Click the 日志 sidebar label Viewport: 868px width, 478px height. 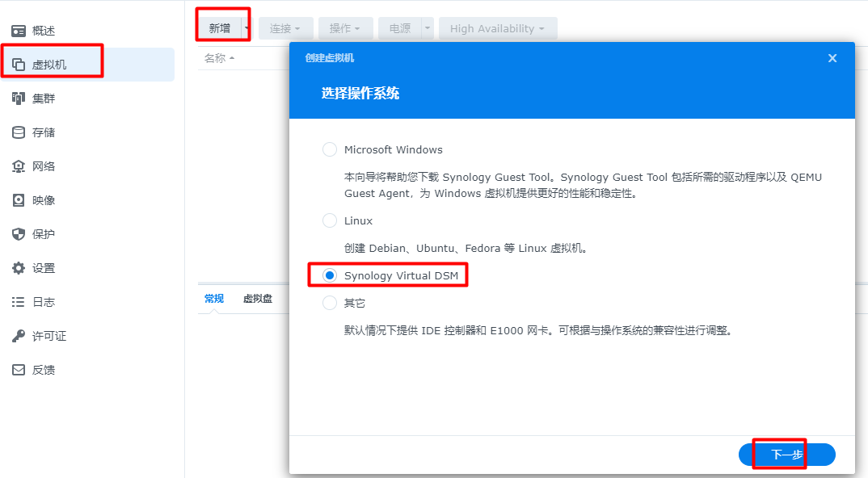coord(44,302)
